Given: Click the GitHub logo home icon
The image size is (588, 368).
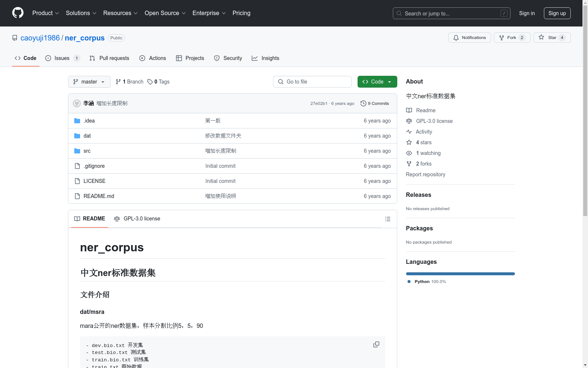Looking at the screenshot, I should pyautogui.click(x=18, y=13).
